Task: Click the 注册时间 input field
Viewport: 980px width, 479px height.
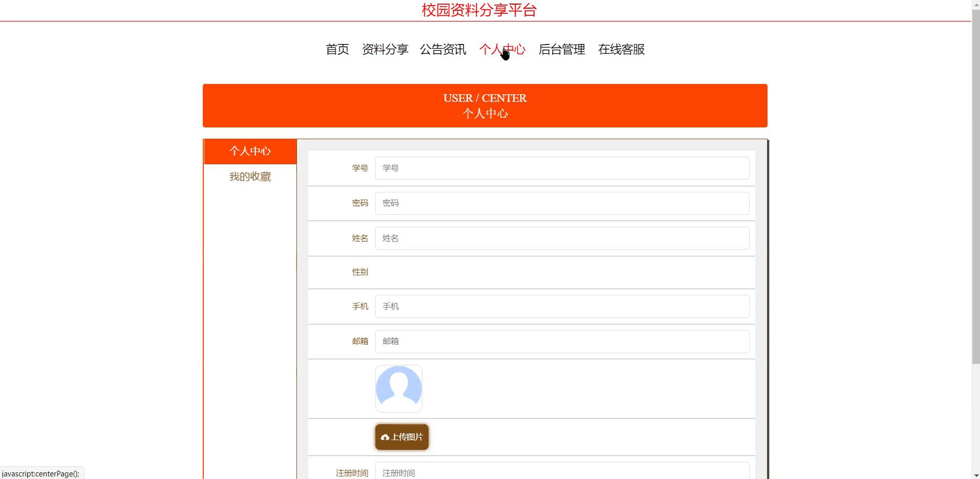Action: pyautogui.click(x=562, y=472)
